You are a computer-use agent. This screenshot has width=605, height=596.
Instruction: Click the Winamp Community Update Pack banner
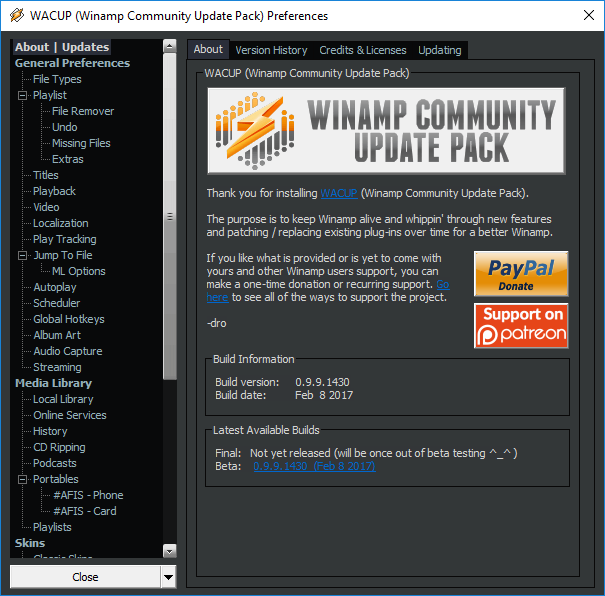coord(386,131)
